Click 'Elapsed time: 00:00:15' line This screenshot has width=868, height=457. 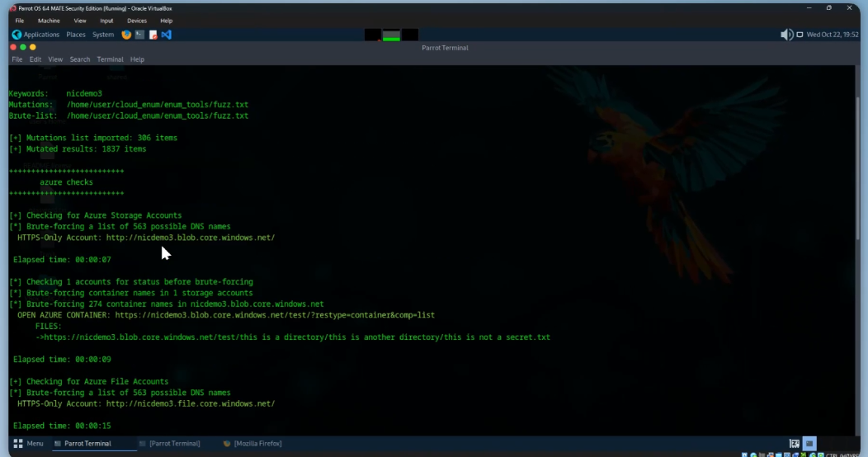62,426
